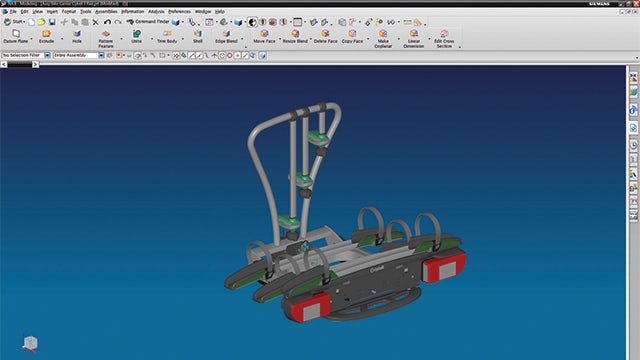This screenshot has width=640, height=360.
Task: Open the Assemblies menu
Action: 106,12
